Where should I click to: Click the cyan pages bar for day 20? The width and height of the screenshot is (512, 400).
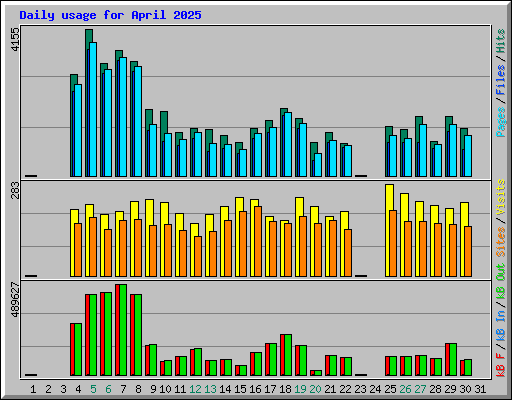coord(318,165)
